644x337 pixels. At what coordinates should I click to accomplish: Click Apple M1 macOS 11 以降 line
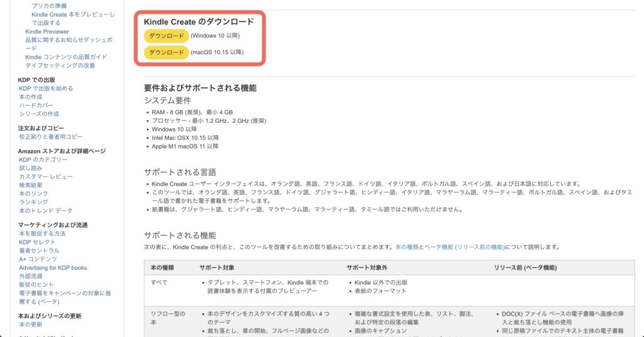(185, 146)
